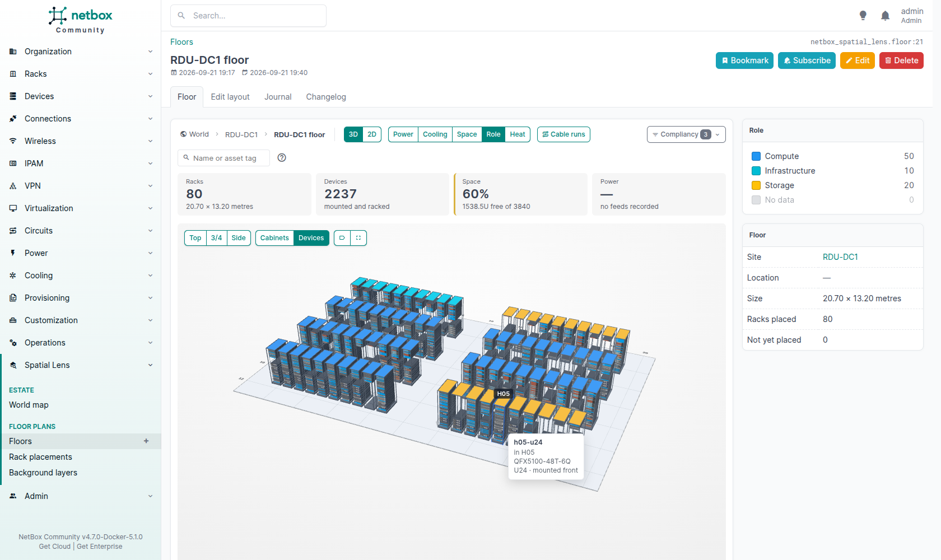This screenshot has height=560, width=941.
Task: Click the Wireless sidebar icon
Action: point(13,141)
